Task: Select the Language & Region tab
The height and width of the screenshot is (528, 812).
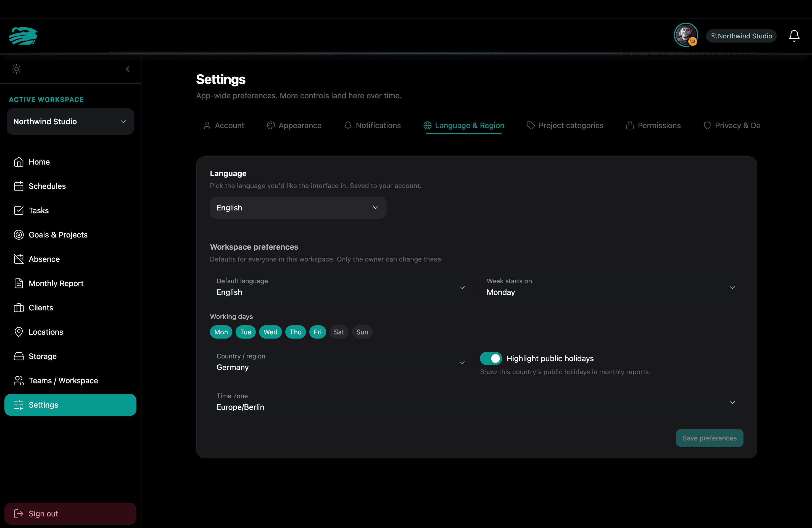Action: coord(464,126)
